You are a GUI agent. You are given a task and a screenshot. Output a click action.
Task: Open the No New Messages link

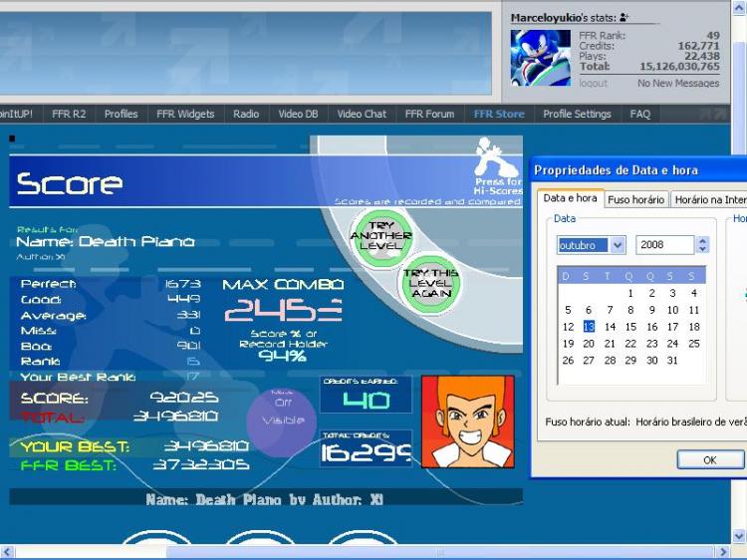(x=678, y=83)
